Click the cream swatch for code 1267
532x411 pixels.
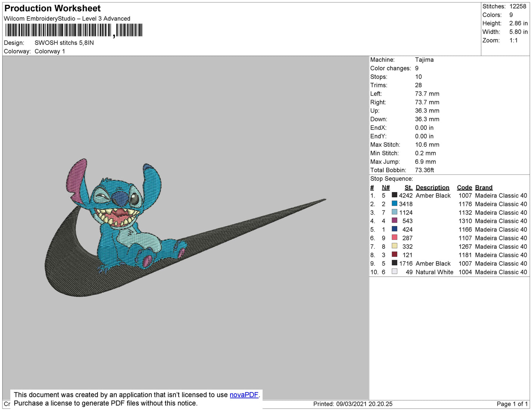(394, 246)
